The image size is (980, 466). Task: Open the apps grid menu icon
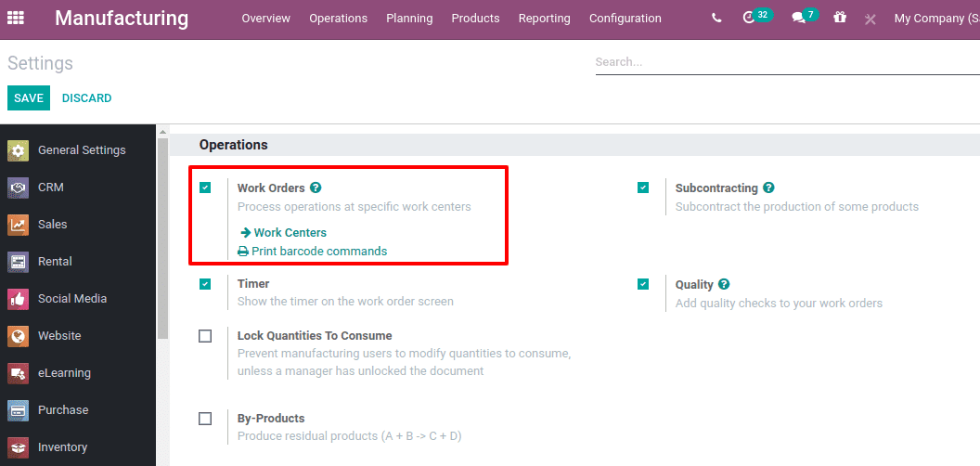15,19
